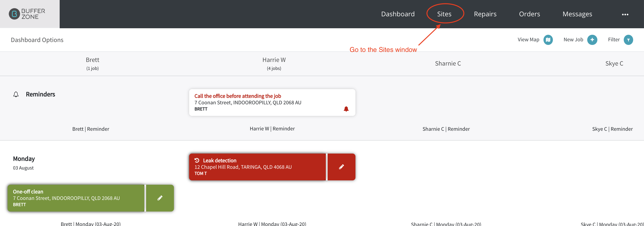Switch to the Repairs tab
Screen dimensions: 644x226
pyautogui.click(x=485, y=14)
